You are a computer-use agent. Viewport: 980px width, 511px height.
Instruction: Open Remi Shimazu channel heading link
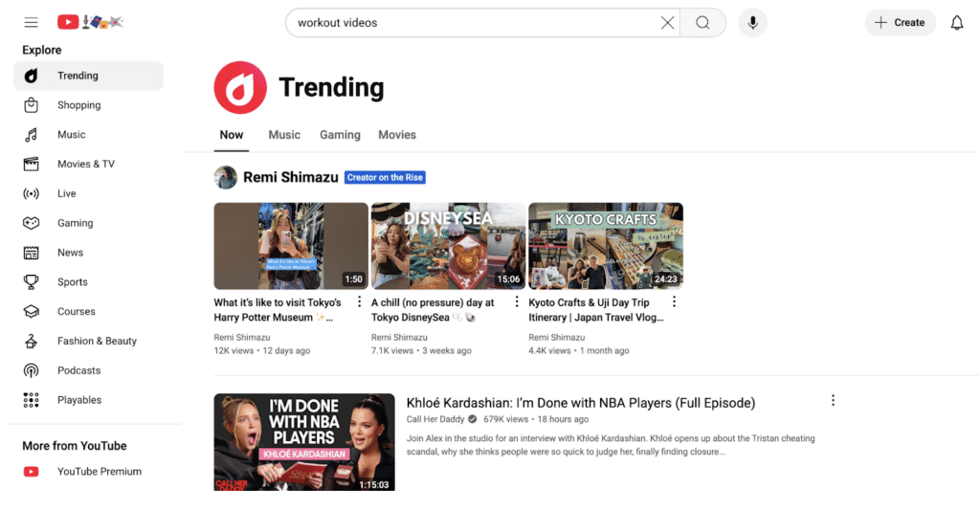coord(291,177)
